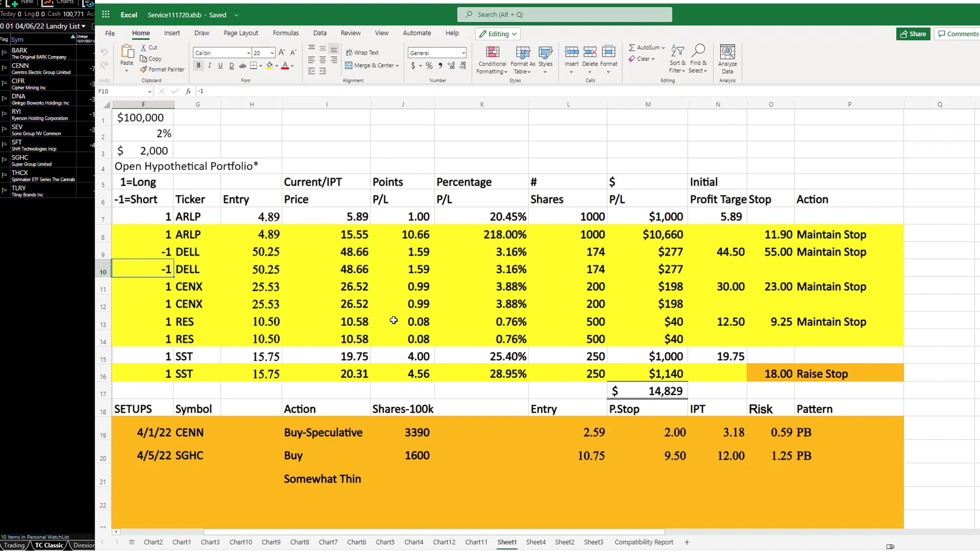Switch to the Formulas ribbon tab
Screen dimensions: 980x551
click(285, 33)
